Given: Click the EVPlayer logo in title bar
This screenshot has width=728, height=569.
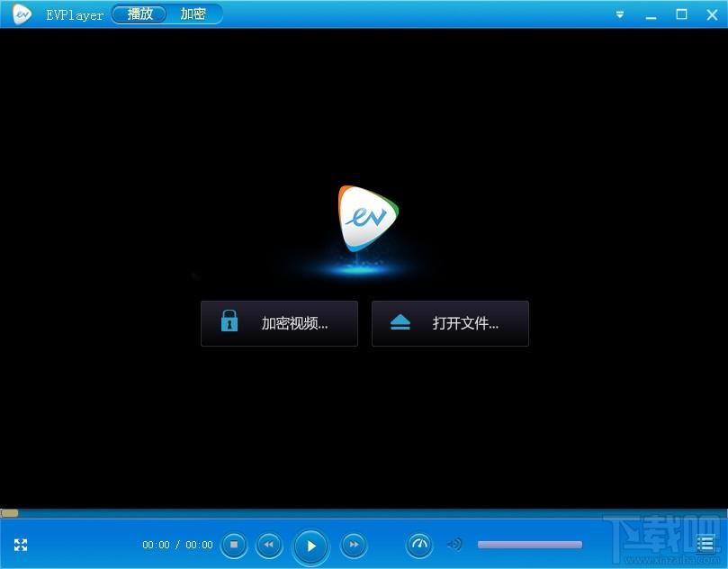Looking at the screenshot, I should point(22,14).
